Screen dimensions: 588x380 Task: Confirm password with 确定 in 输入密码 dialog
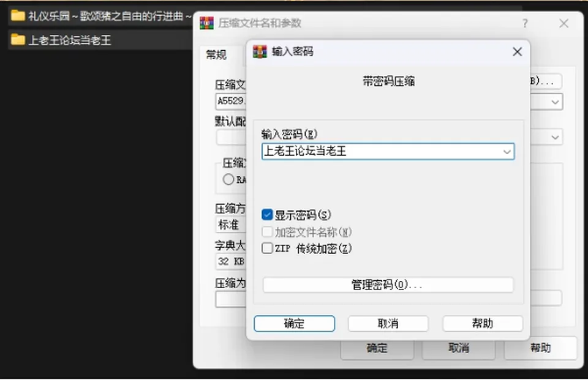[295, 324]
